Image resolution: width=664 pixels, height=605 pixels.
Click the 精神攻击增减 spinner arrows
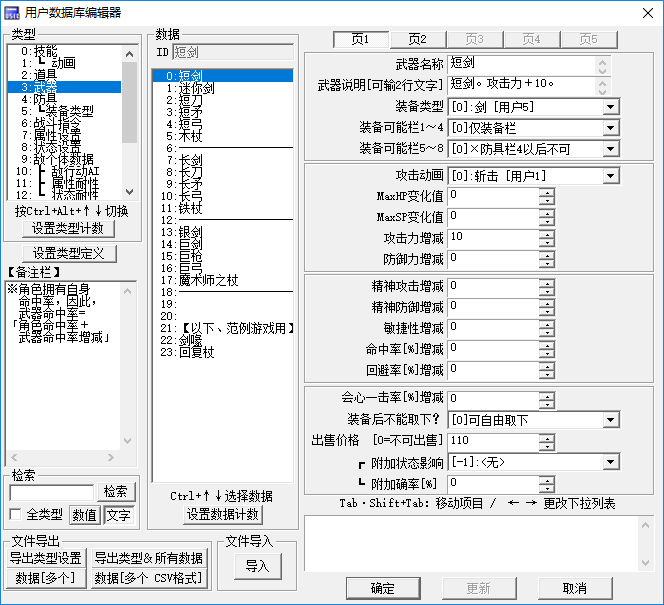[x=547, y=287]
